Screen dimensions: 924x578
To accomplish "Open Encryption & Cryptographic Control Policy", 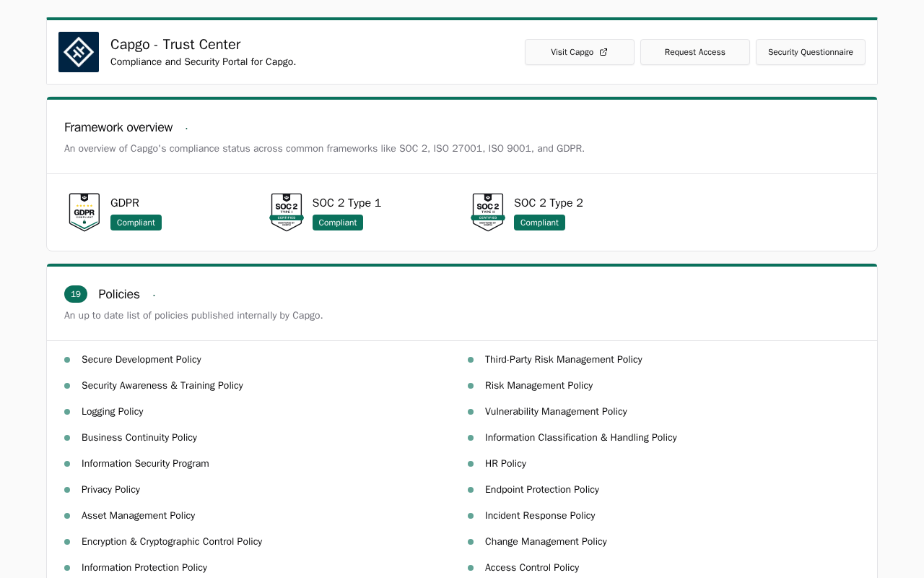I will pyautogui.click(x=172, y=542).
